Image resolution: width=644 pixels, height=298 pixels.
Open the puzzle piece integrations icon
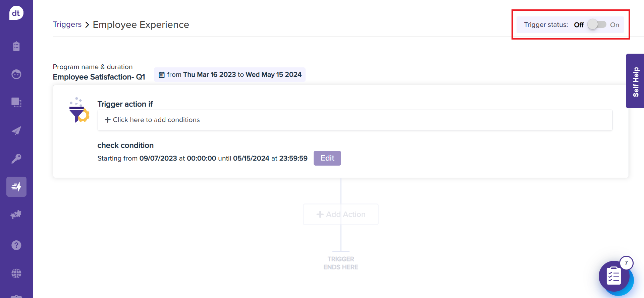[x=16, y=215]
